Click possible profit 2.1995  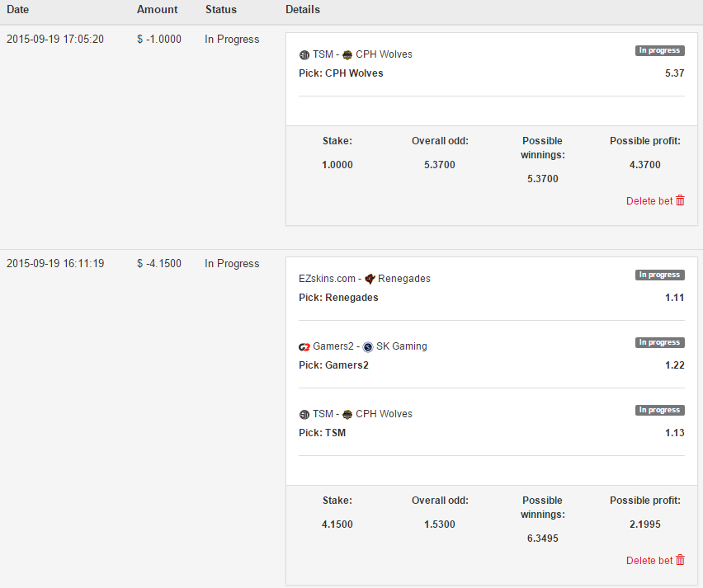(x=645, y=524)
